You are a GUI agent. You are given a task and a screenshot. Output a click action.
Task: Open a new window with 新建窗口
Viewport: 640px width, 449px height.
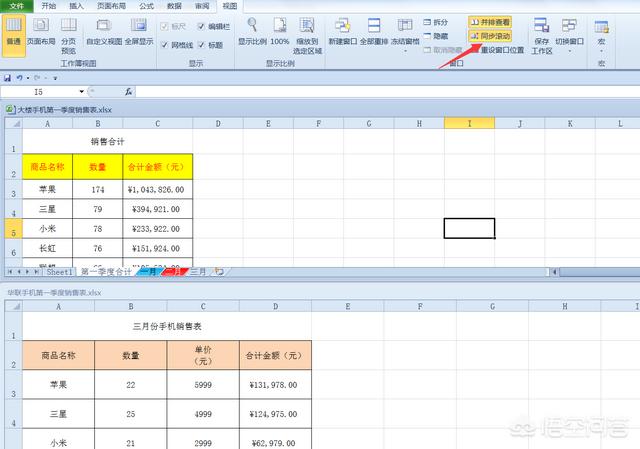342,32
